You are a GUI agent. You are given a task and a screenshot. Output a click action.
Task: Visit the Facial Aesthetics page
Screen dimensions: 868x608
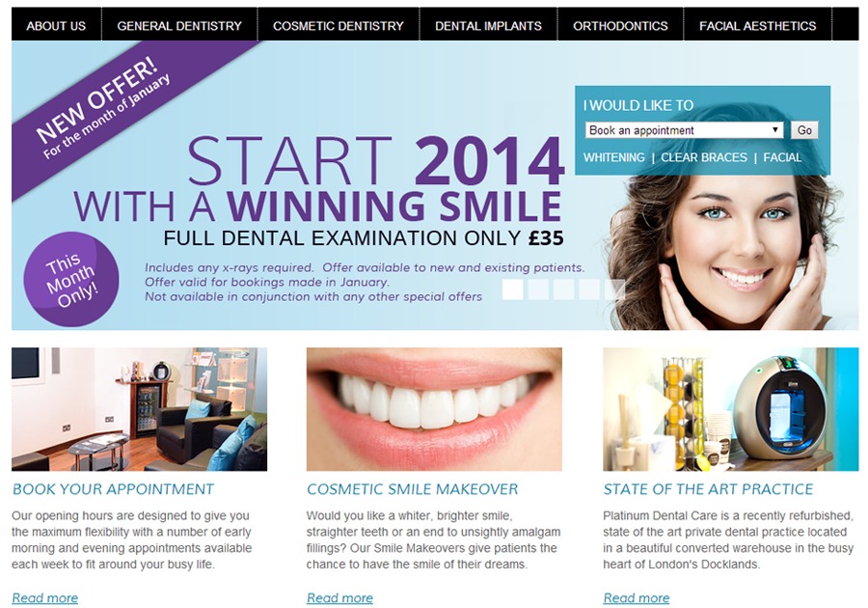[757, 25]
